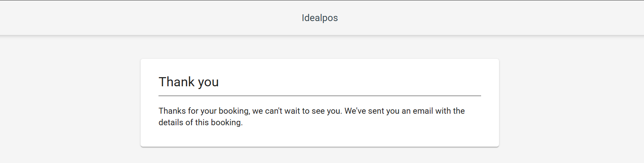Screen dimensions: 644x163
Task: Click the word "Thanks" starting the message
Action: [x=172, y=111]
